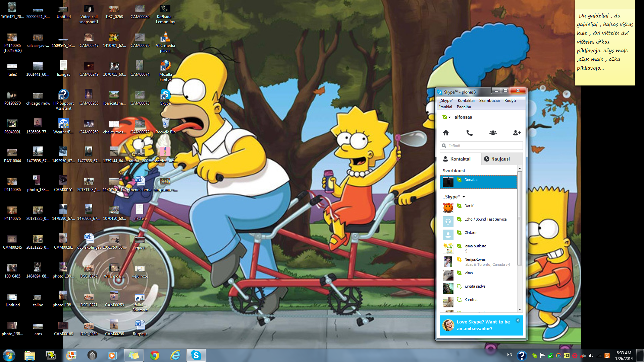The height and width of the screenshot is (362, 644).
Task: Open aikstele file on desktop
Action: point(140,213)
